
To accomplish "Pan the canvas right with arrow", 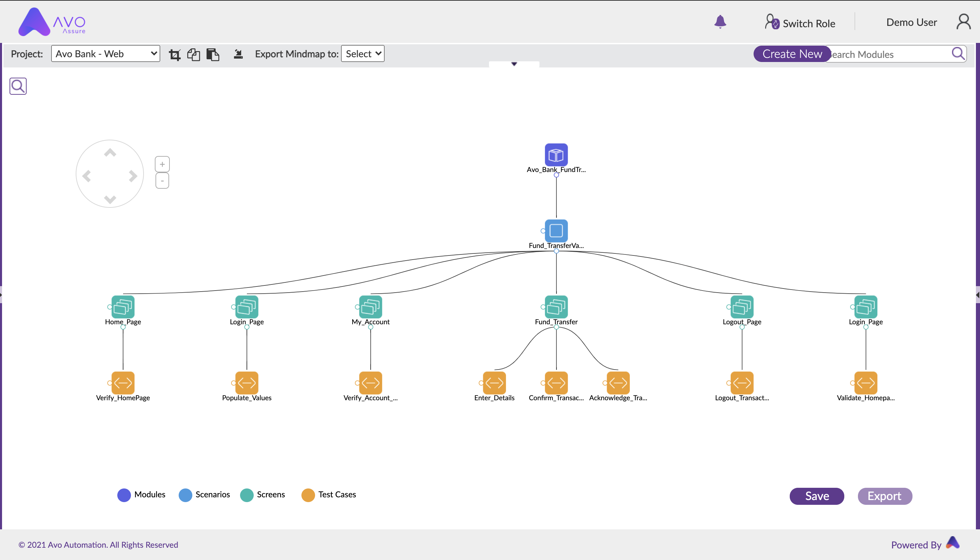I will coord(133,176).
